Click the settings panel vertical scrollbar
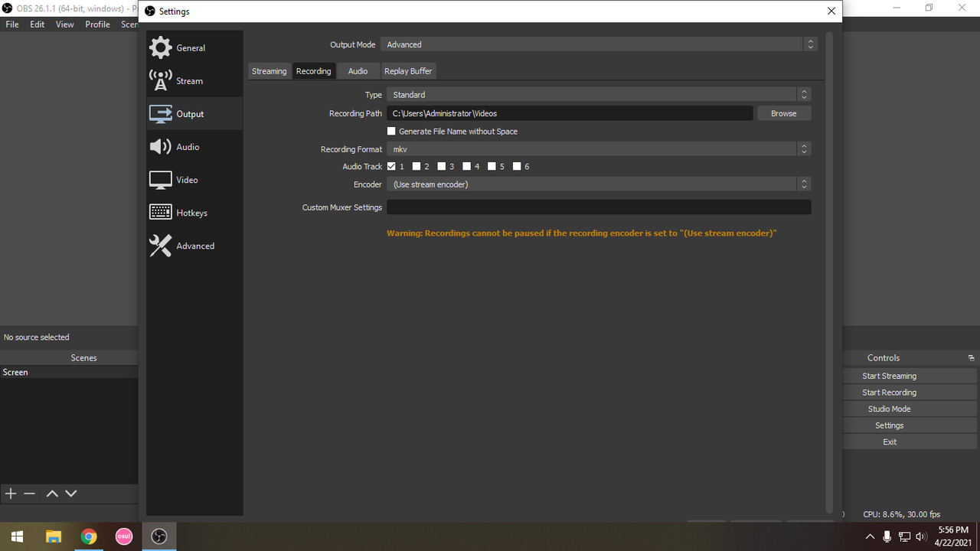 [829, 272]
